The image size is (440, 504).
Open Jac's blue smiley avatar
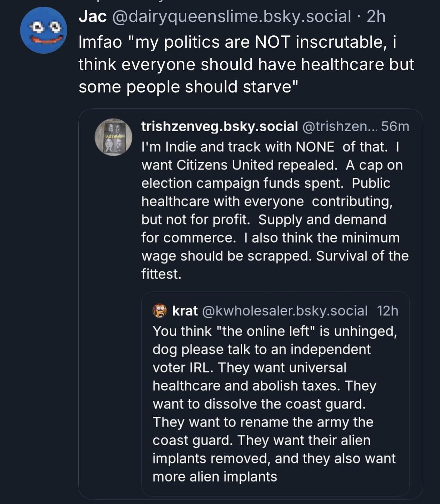tap(43, 31)
